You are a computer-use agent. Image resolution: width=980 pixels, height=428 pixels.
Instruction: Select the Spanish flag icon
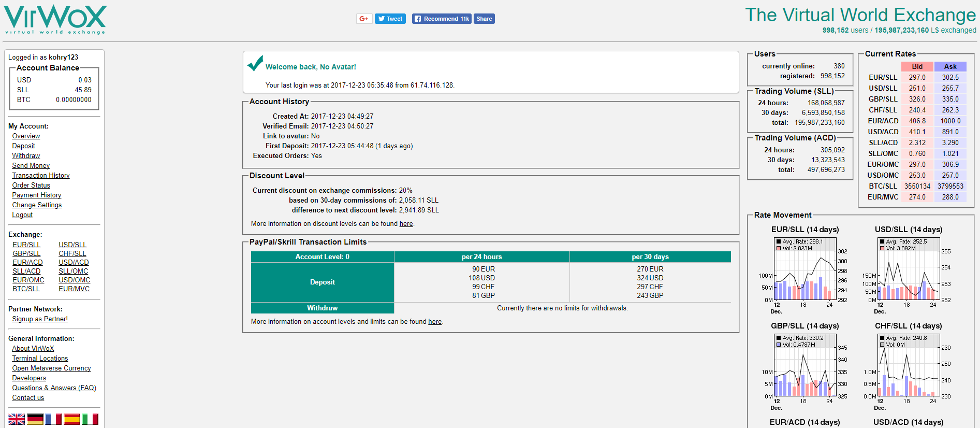(x=72, y=419)
